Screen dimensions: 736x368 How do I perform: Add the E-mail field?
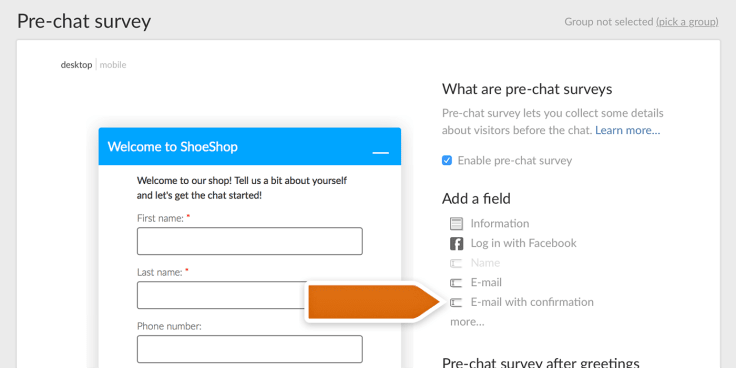click(486, 283)
